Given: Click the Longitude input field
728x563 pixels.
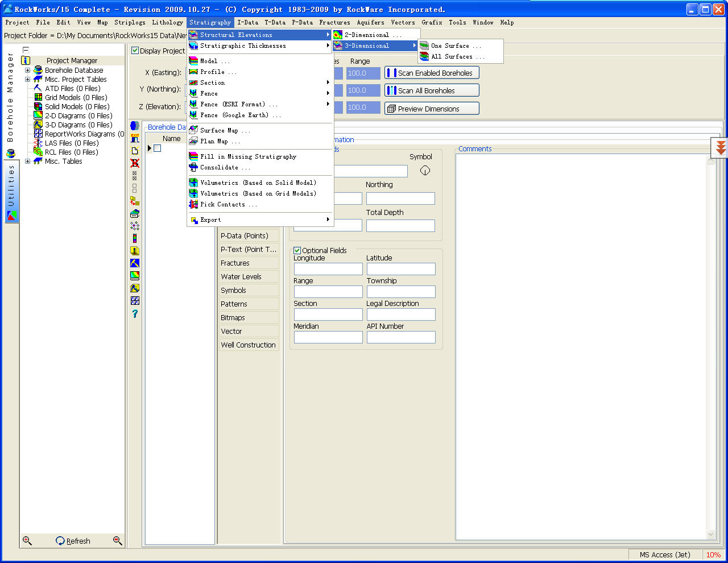Looking at the screenshot, I should pos(328,269).
